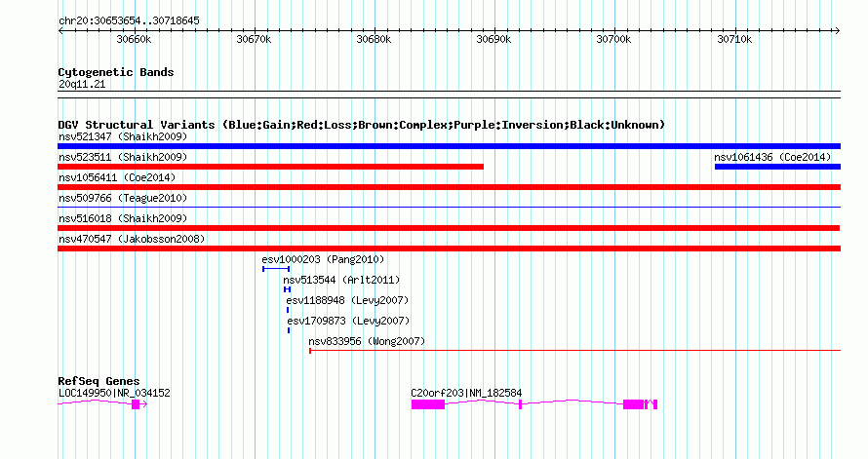Open the nsv513544 (Arlt2011) label

[341, 280]
